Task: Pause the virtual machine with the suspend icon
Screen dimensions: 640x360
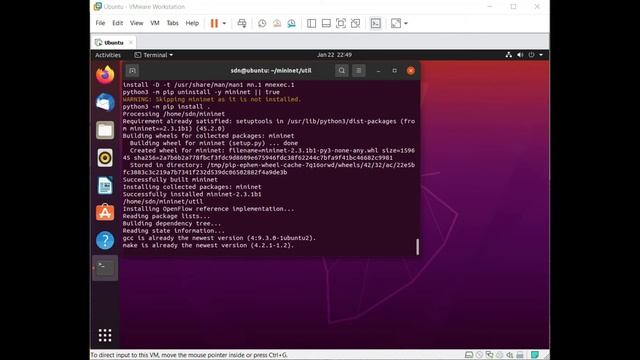Action: [214, 23]
